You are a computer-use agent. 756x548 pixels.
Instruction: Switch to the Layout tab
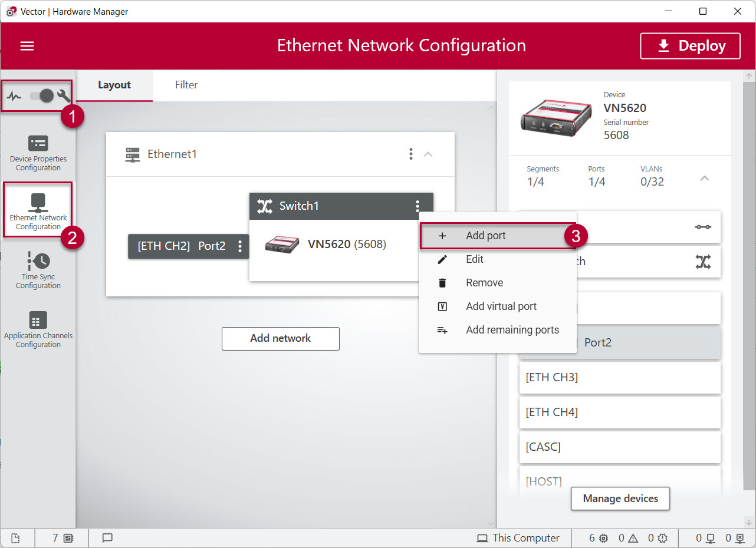[114, 85]
